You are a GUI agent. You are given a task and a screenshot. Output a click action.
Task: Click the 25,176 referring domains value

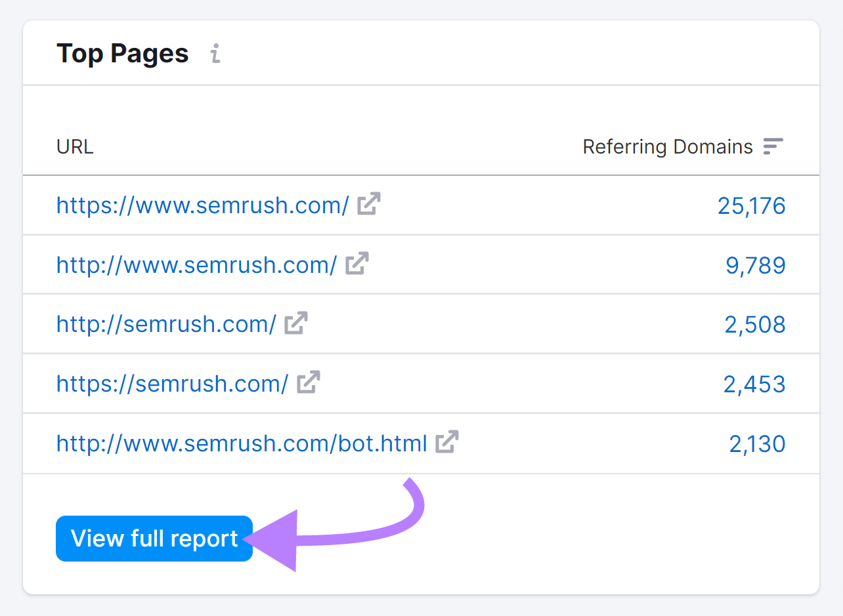pyautogui.click(x=751, y=205)
